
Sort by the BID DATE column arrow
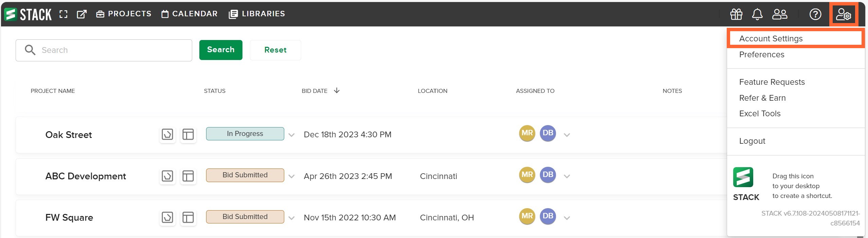(337, 91)
